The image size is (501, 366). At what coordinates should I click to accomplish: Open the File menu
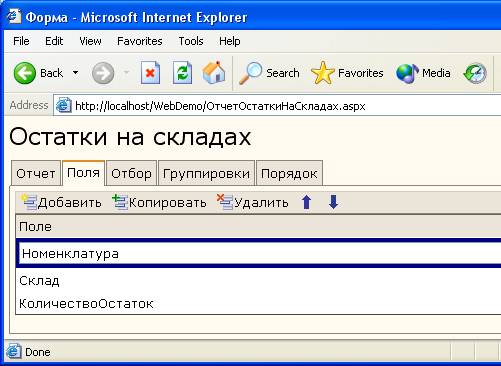coord(21,41)
